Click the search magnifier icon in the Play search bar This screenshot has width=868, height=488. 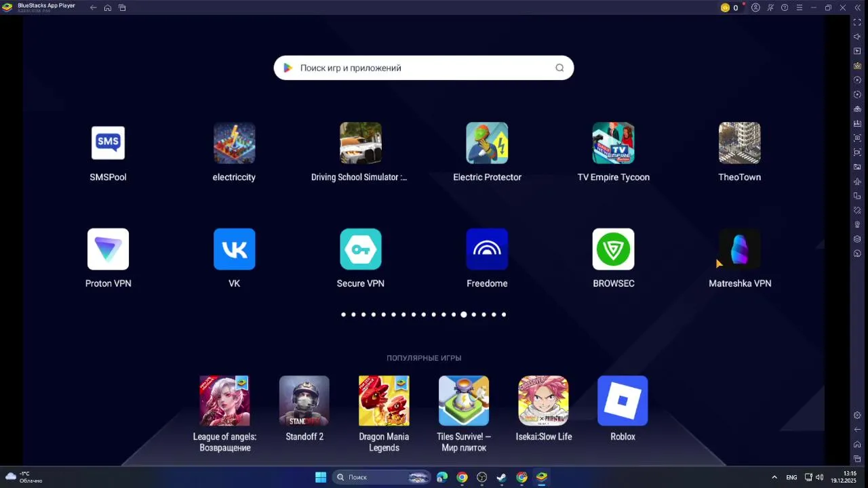pyautogui.click(x=559, y=68)
